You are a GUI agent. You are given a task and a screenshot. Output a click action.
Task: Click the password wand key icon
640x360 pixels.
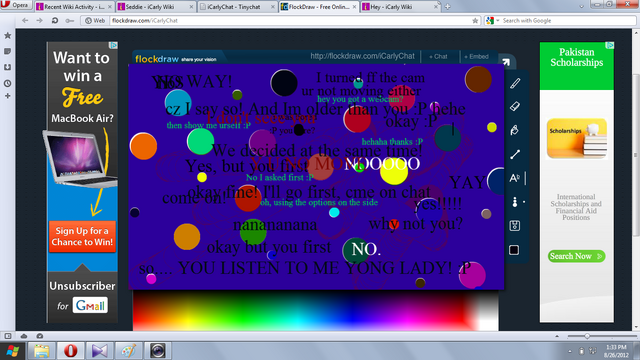coord(70,20)
